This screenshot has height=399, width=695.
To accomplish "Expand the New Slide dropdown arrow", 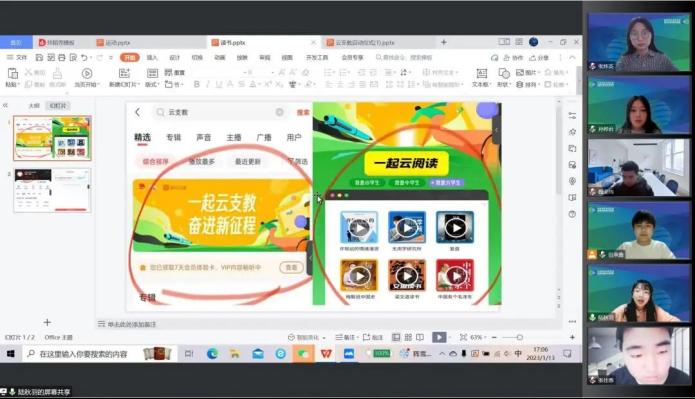I will click(x=139, y=84).
